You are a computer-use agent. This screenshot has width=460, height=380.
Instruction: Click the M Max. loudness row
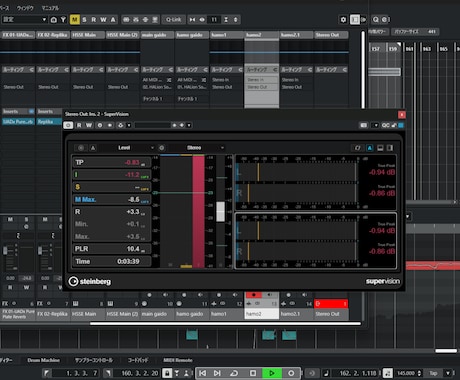(112, 199)
